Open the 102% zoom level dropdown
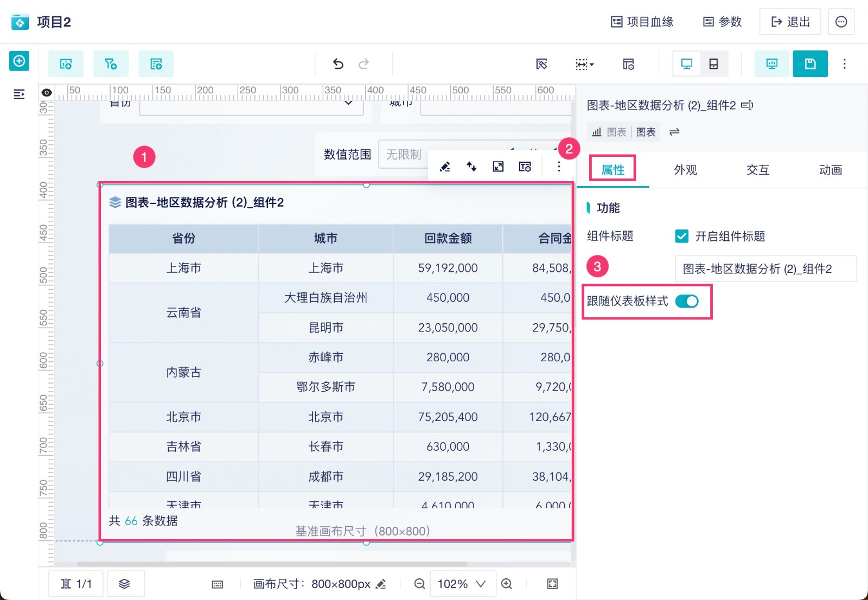The width and height of the screenshot is (868, 600). click(463, 584)
